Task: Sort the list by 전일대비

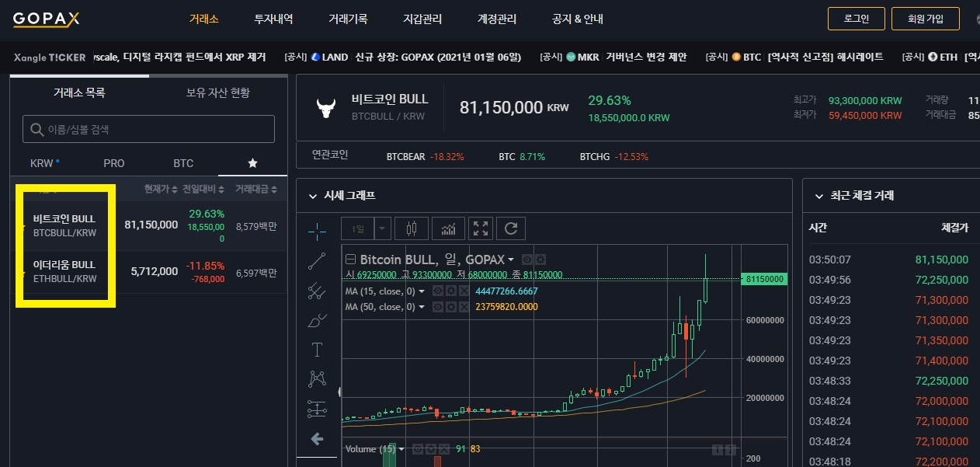Action: pos(204,190)
